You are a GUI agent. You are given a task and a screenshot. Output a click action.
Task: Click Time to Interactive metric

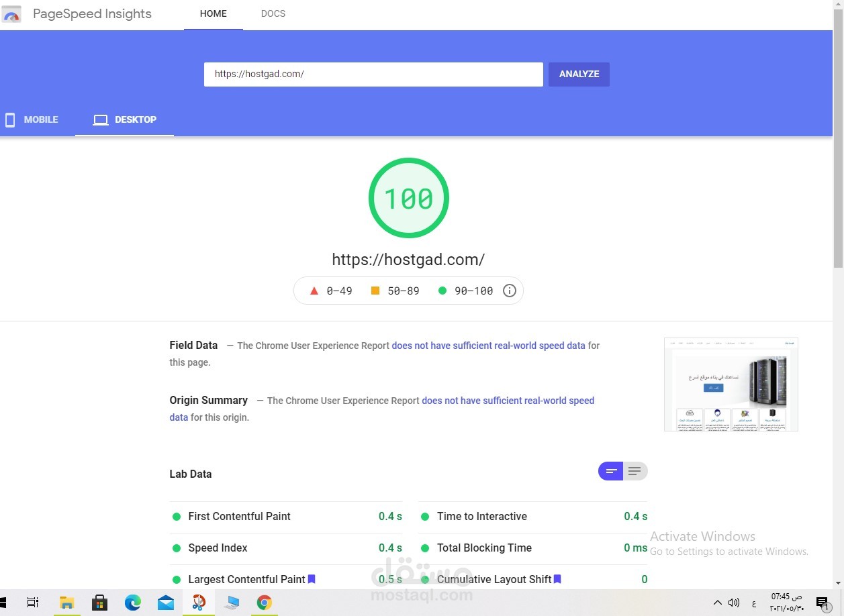tap(533, 517)
